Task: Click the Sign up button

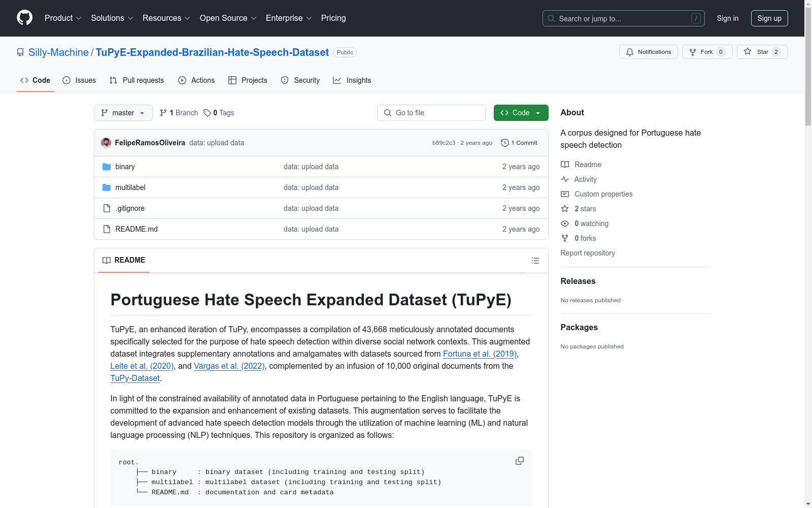Action: [x=769, y=18]
